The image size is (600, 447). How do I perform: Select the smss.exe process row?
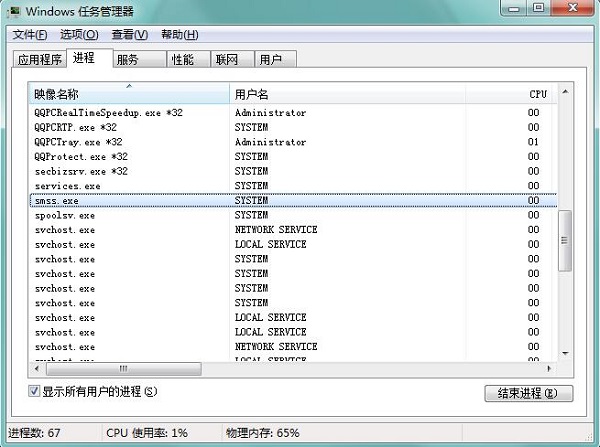293,200
